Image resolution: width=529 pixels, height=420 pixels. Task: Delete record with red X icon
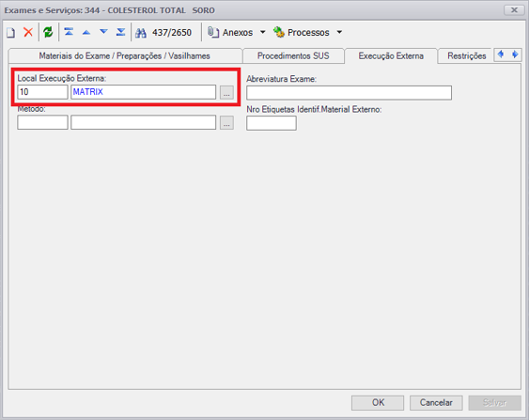click(x=28, y=32)
